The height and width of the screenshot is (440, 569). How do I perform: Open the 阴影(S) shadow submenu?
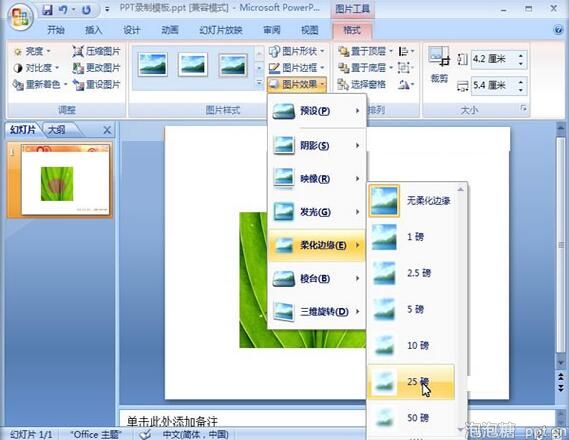pos(317,146)
